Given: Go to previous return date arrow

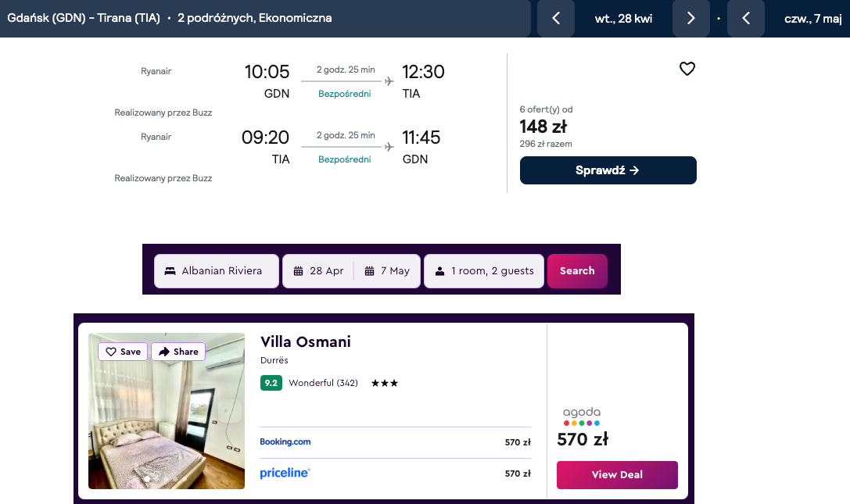Looking at the screenshot, I should click(746, 19).
